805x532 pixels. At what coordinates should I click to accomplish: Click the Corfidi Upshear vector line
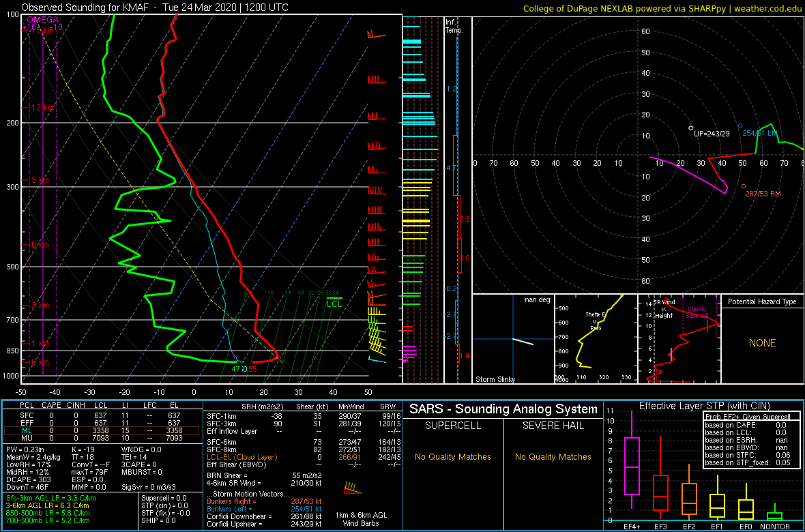click(x=265, y=523)
